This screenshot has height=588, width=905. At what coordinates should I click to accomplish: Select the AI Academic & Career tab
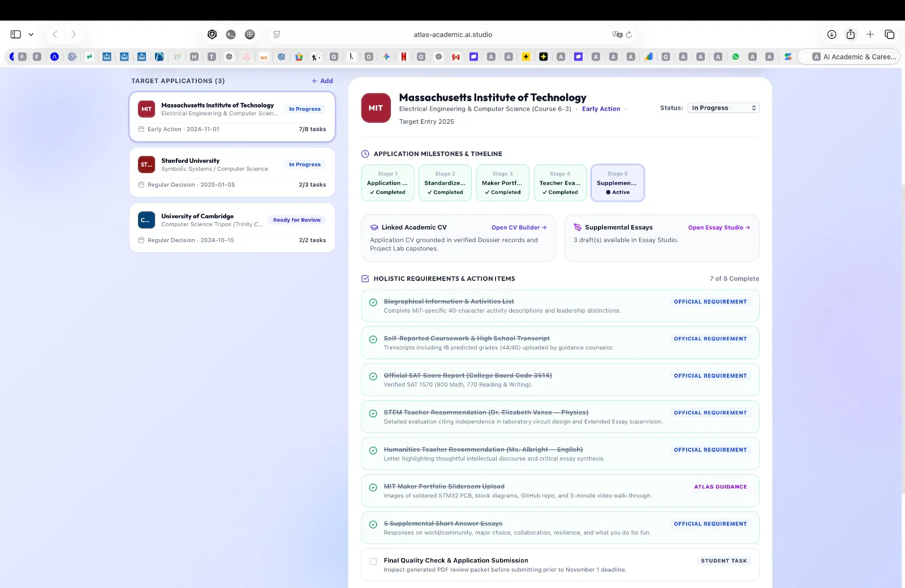pos(849,57)
